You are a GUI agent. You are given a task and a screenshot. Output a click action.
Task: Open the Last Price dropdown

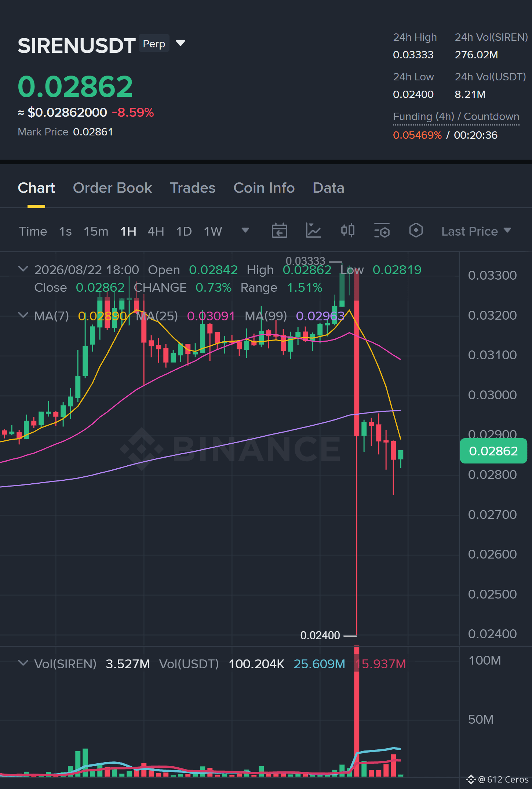pos(476,231)
